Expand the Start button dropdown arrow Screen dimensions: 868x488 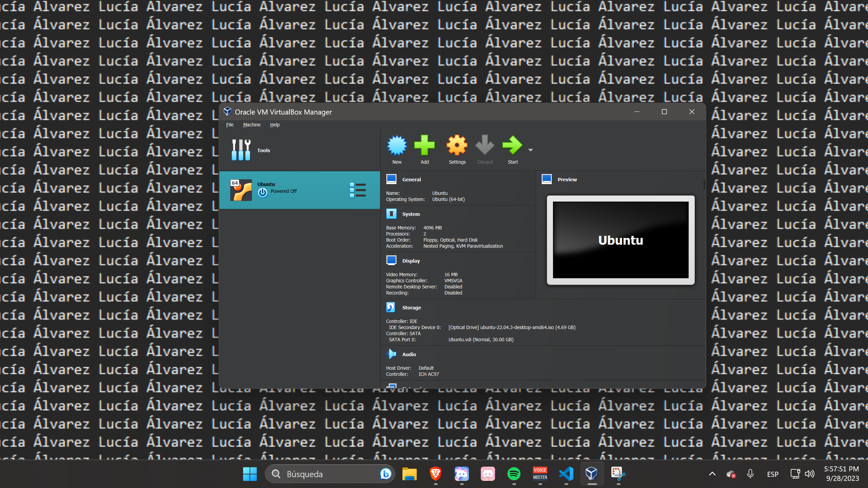coord(531,150)
